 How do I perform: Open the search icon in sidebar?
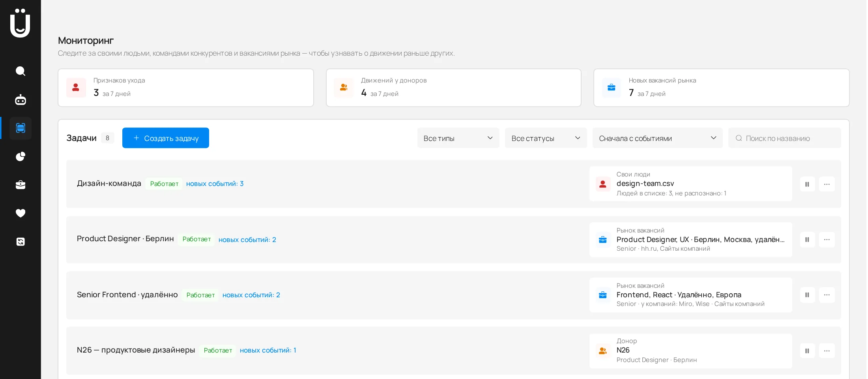21,71
